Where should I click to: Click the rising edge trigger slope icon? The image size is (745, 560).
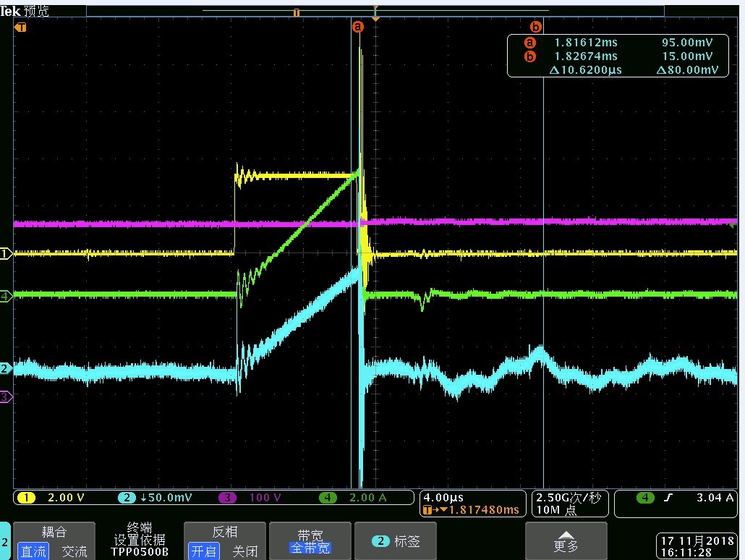(668, 498)
